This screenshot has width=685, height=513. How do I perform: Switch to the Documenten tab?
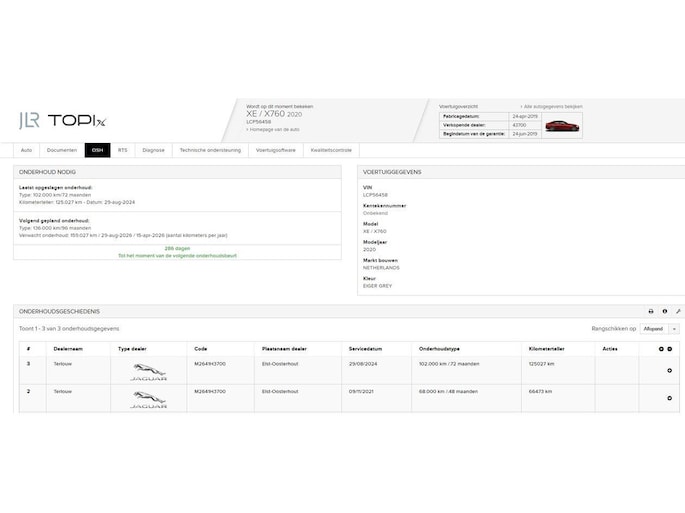coord(62,150)
